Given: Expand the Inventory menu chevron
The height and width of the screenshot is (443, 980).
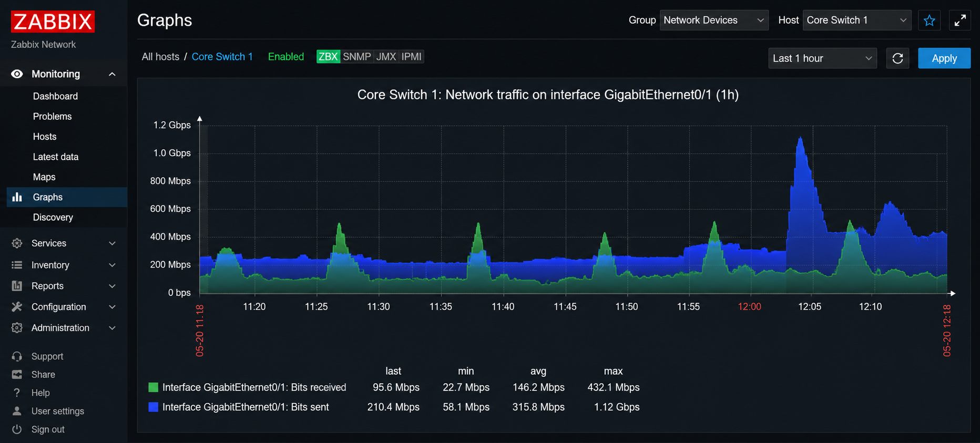Looking at the screenshot, I should (x=112, y=265).
